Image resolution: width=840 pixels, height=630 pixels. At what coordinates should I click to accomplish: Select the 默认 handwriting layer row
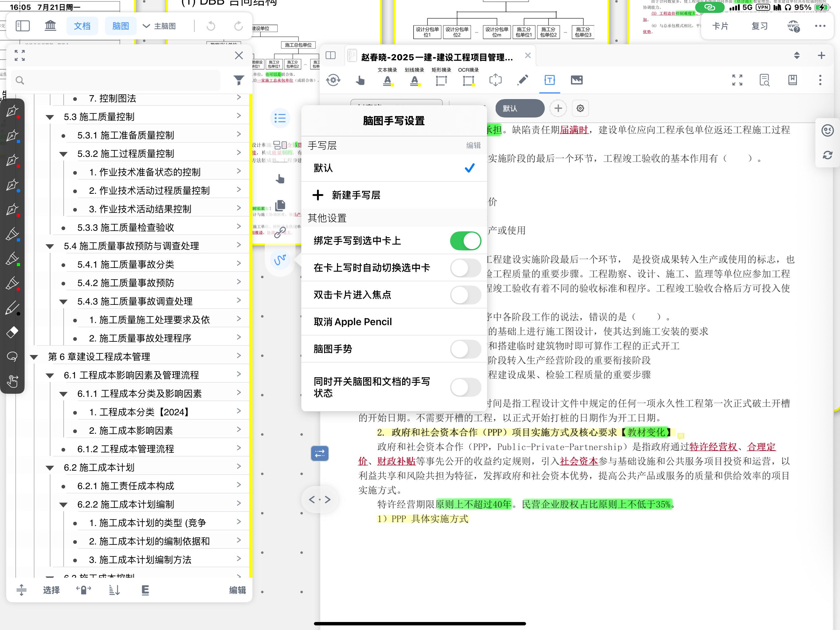[394, 168]
